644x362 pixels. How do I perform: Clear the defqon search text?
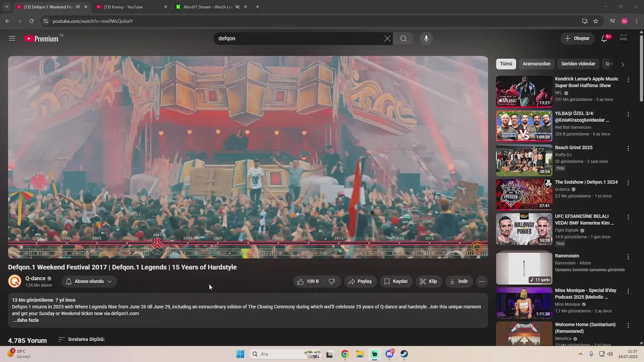387,39
